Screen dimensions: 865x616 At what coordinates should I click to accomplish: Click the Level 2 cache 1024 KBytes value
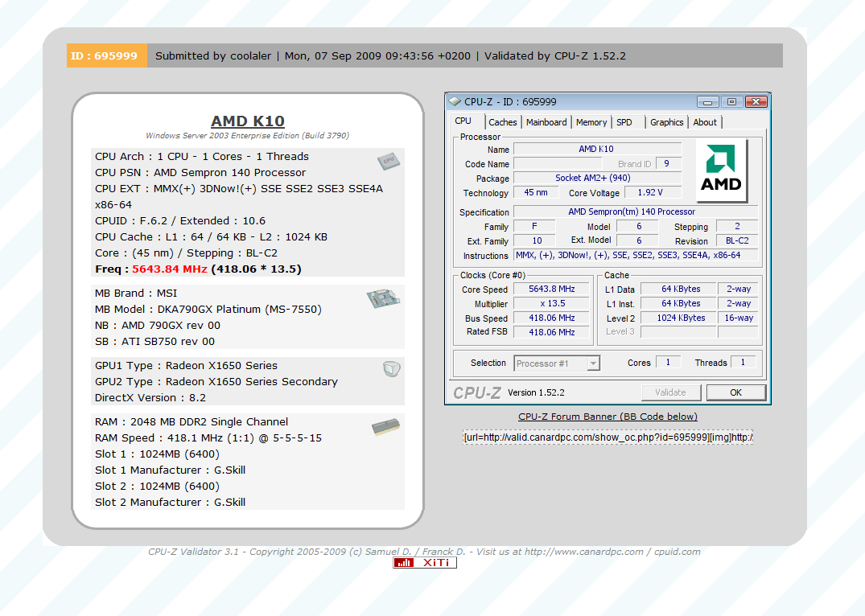coord(678,318)
